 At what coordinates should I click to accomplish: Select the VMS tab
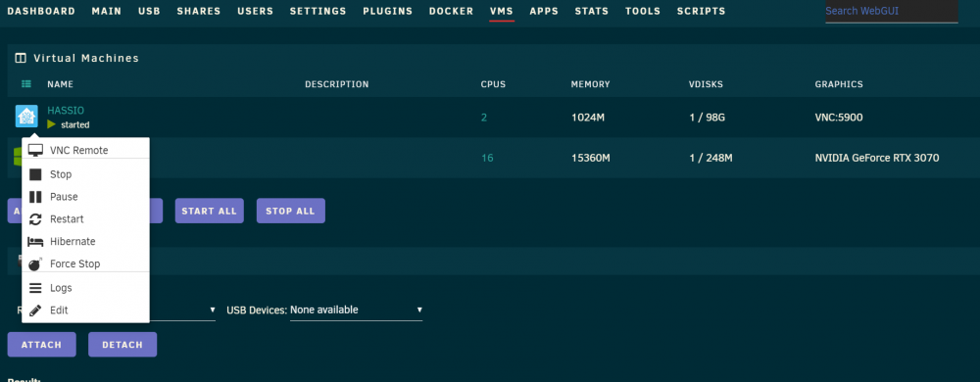[502, 11]
